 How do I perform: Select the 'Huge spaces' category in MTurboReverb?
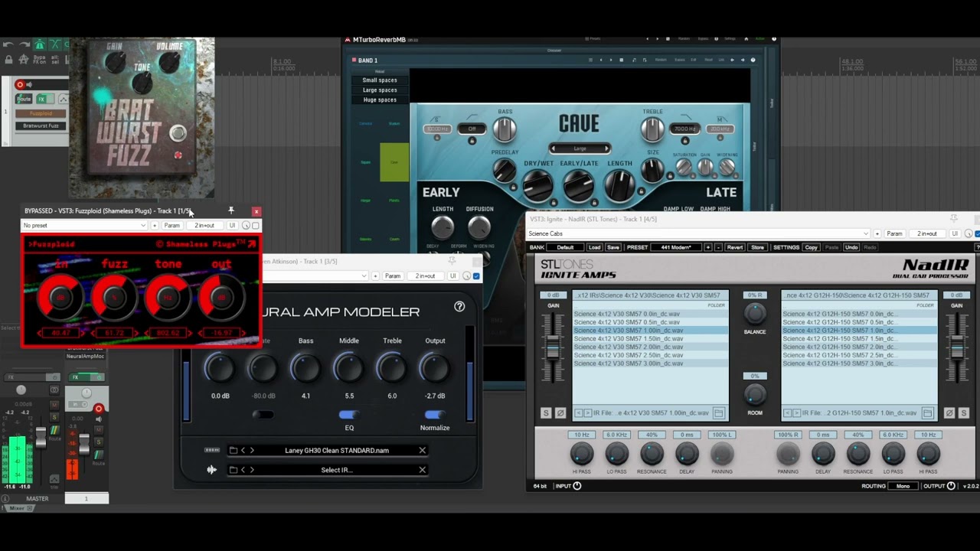click(x=380, y=99)
